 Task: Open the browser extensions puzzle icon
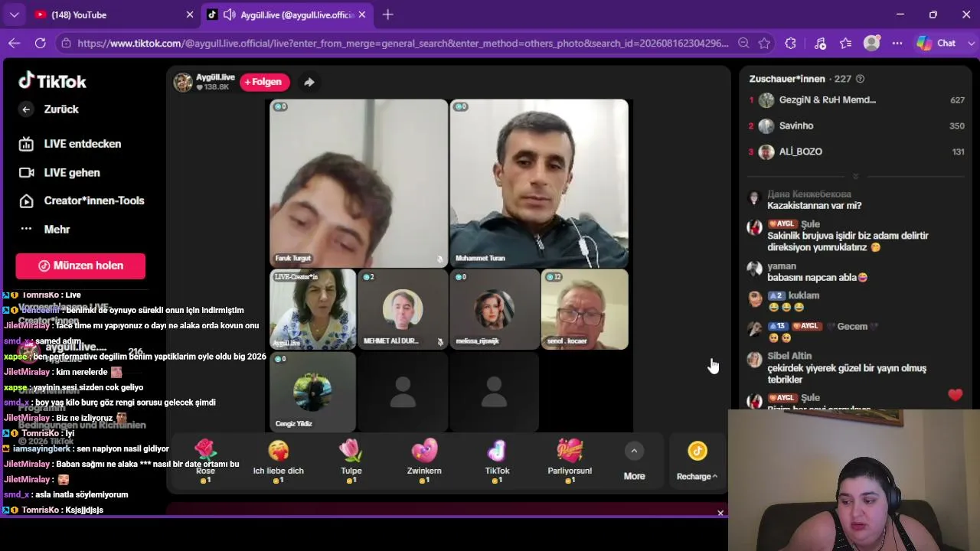(x=791, y=44)
